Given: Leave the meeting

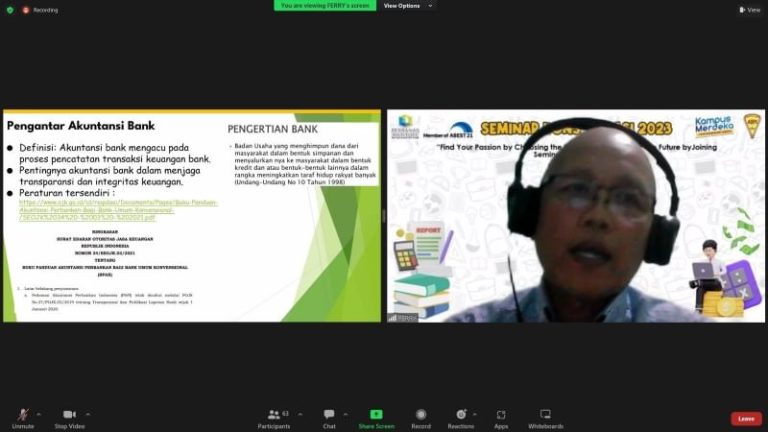Looking at the screenshot, I should 746,419.
